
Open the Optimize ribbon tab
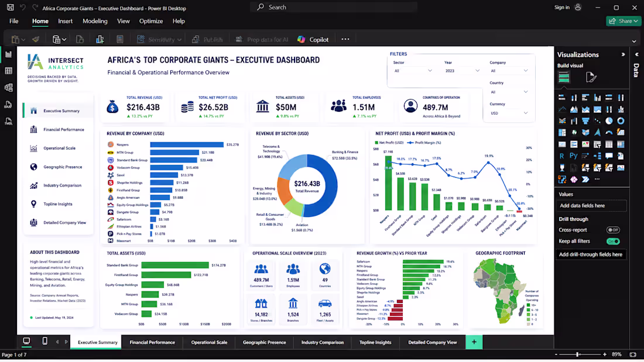pyautogui.click(x=151, y=21)
